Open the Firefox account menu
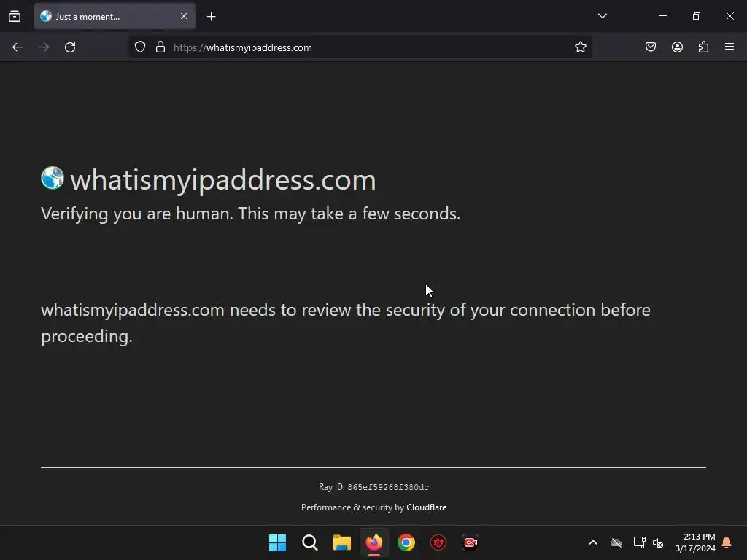747x560 pixels. pos(678,47)
